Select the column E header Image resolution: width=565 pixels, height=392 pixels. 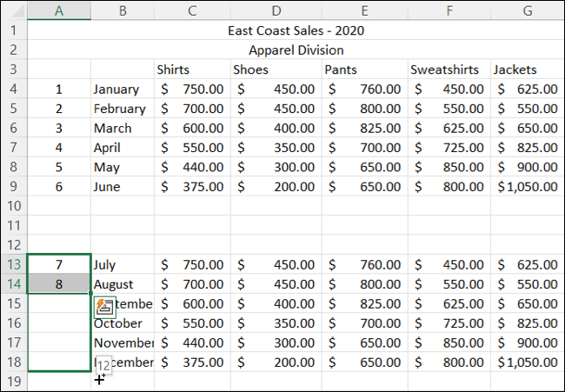pyautogui.click(x=363, y=10)
